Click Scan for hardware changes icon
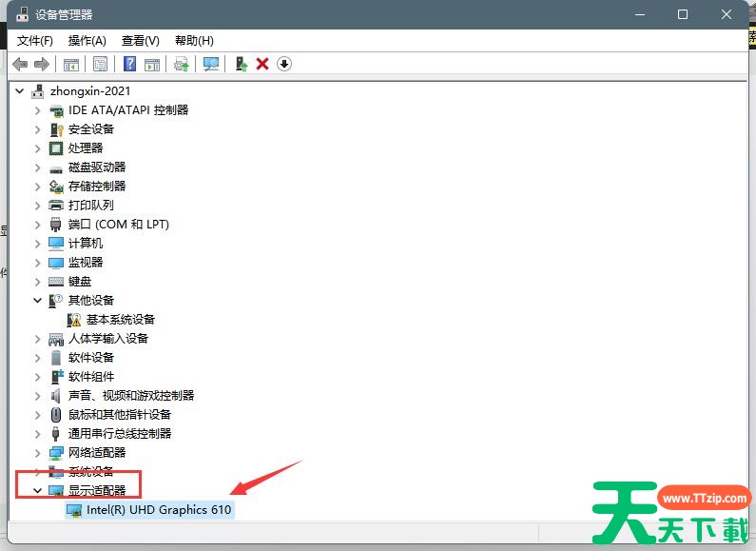 pos(211,64)
